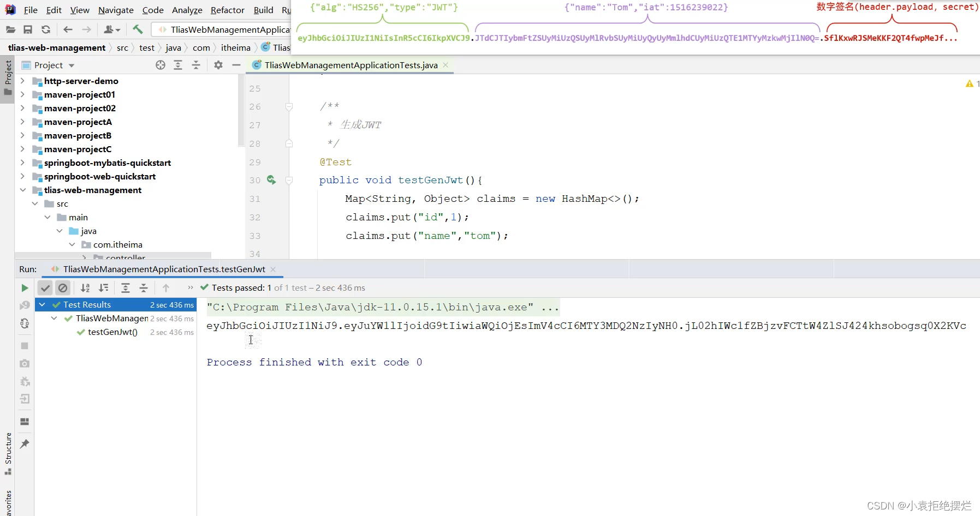This screenshot has width=980, height=516.
Task: Open Project panel gear options
Action: pyautogui.click(x=218, y=65)
